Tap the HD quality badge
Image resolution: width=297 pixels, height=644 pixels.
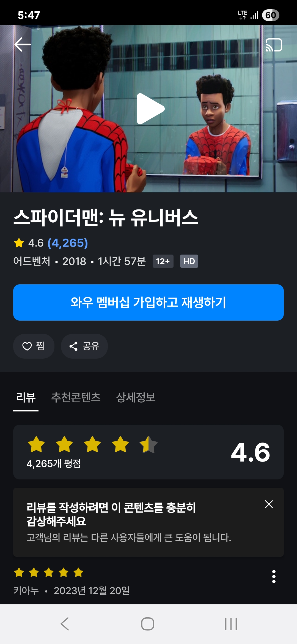[189, 261]
